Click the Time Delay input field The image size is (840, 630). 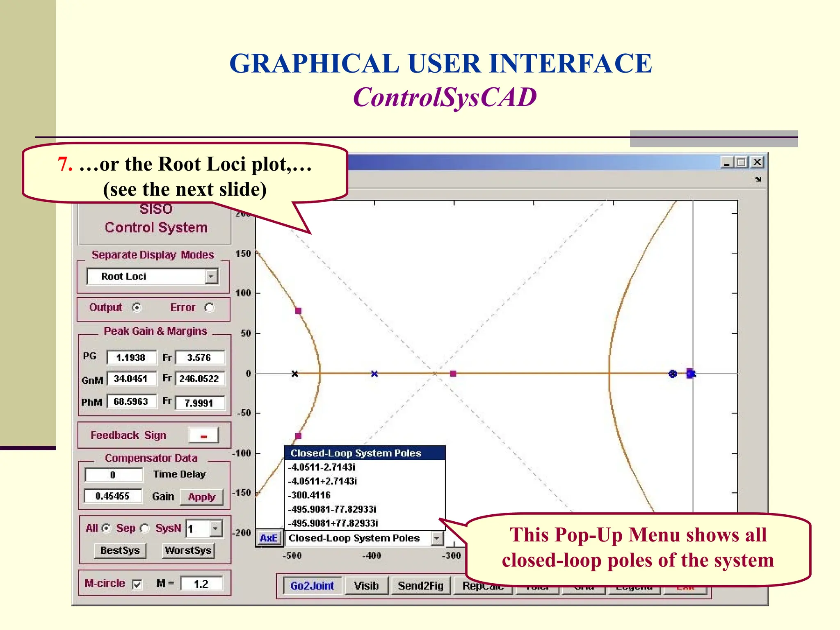[114, 475]
